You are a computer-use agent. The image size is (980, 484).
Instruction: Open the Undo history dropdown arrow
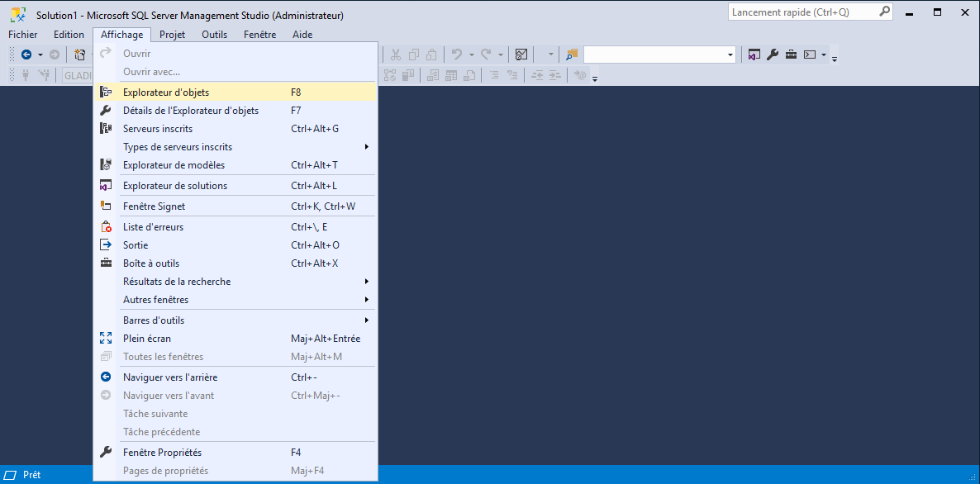click(471, 55)
